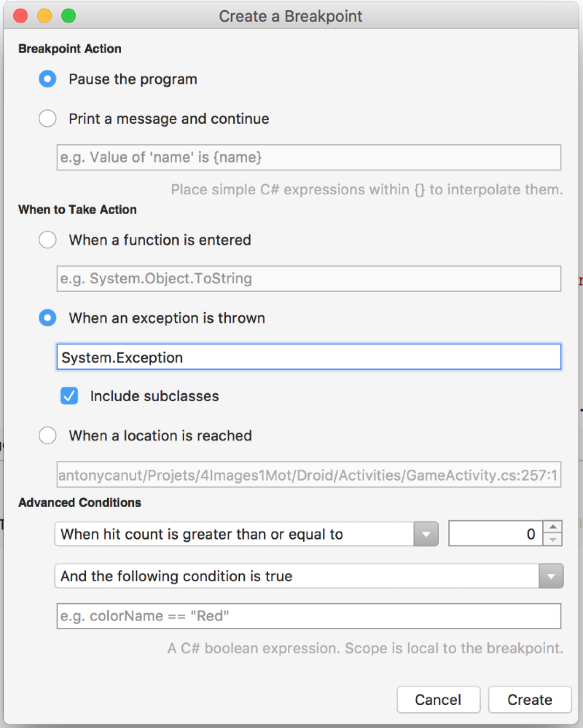Select When a function is entered option
The height and width of the screenshot is (728, 583).
coord(48,240)
